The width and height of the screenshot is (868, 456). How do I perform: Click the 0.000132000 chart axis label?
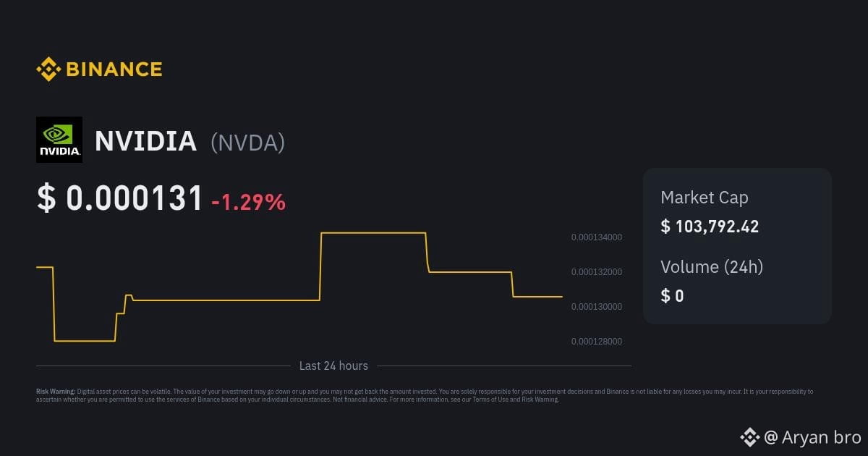pyautogui.click(x=596, y=272)
